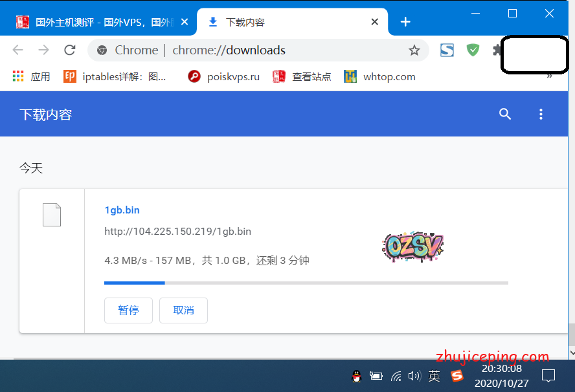Search downloads with the magnifier icon
The width and height of the screenshot is (575, 392).
pos(505,114)
